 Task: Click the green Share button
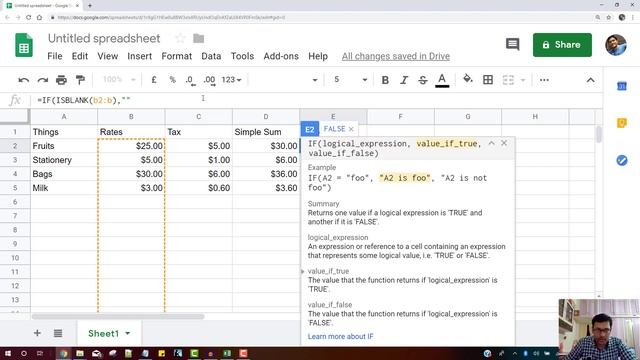(562, 45)
